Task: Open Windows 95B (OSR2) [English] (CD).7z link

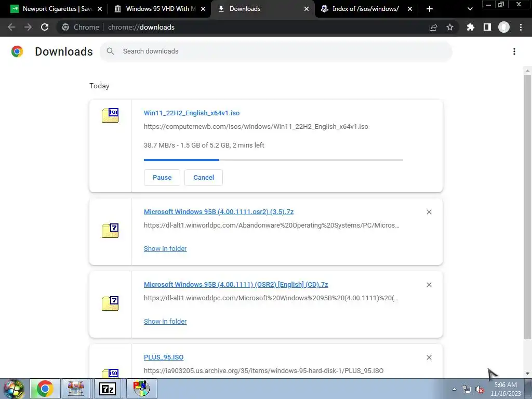Action: pos(236,284)
